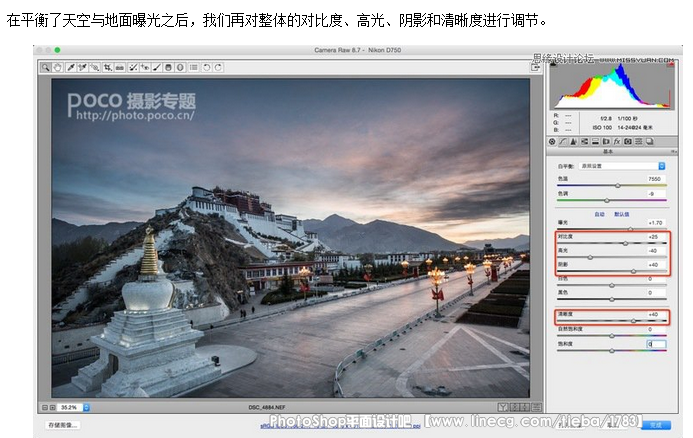Click the Whites (白色) slider handle
The image size is (693, 438).
(x=612, y=285)
